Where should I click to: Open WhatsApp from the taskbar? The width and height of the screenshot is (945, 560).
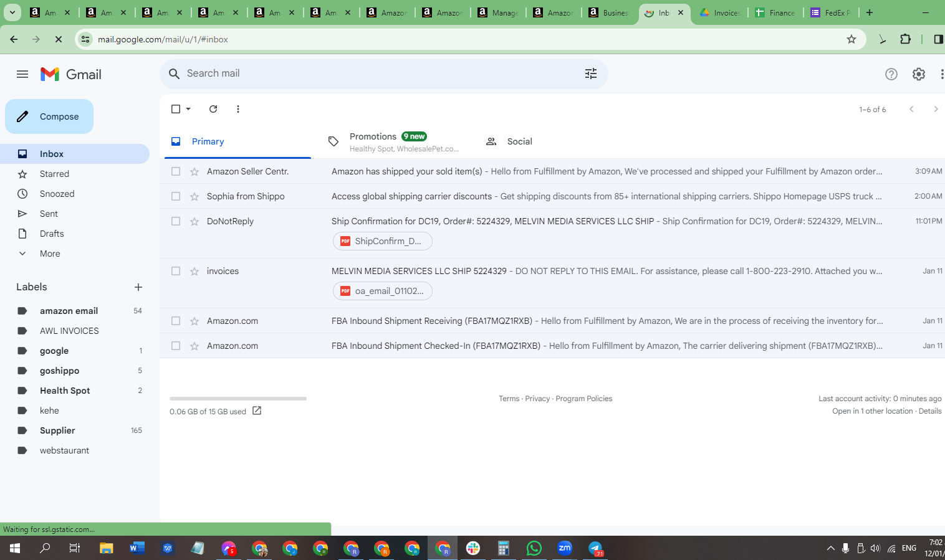534,548
